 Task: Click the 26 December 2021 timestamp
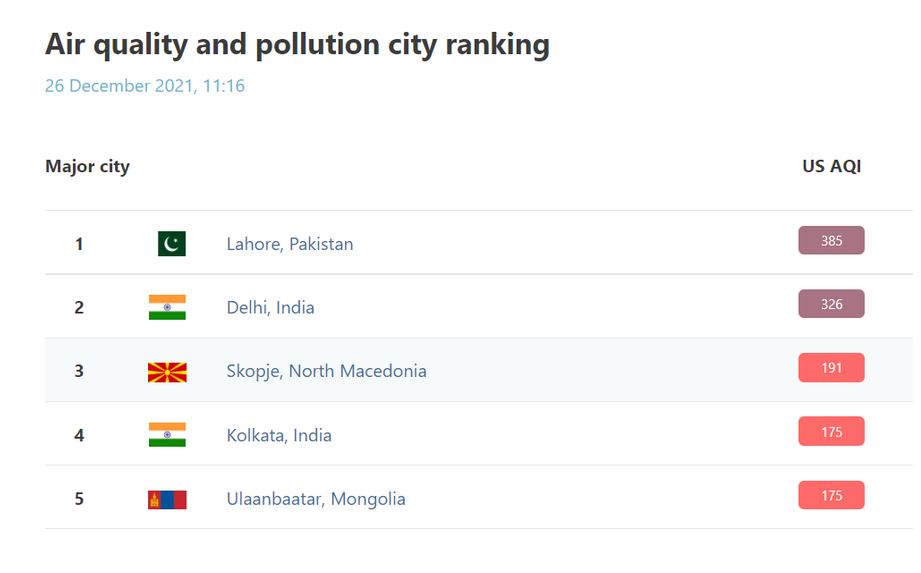click(145, 86)
